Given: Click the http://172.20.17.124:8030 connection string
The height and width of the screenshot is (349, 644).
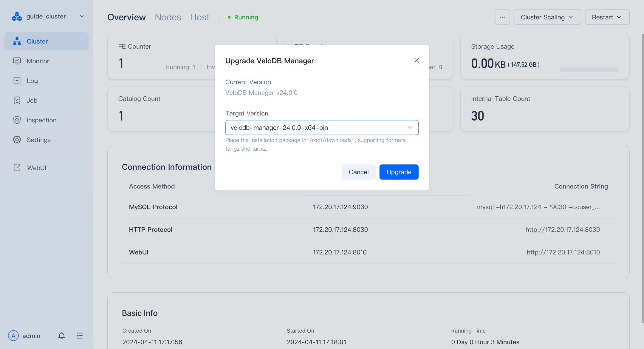Looking at the screenshot, I should 563,230.
